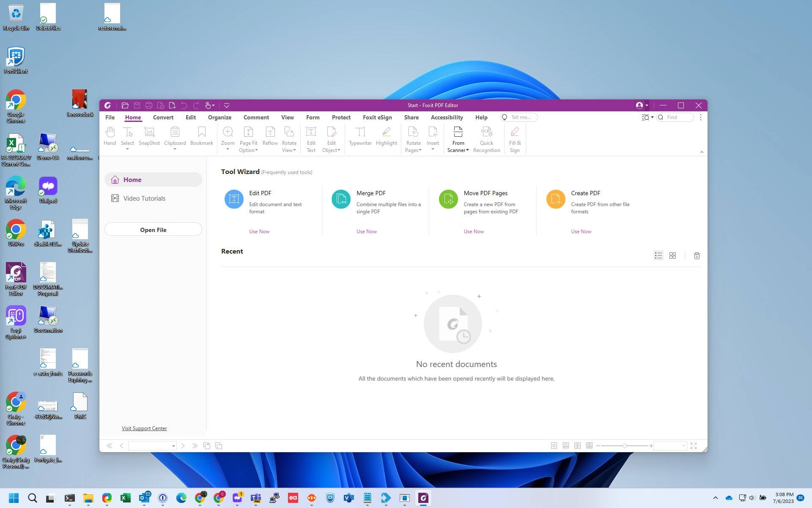Open the Bookmark tool
The height and width of the screenshot is (508, 812).
tap(202, 136)
